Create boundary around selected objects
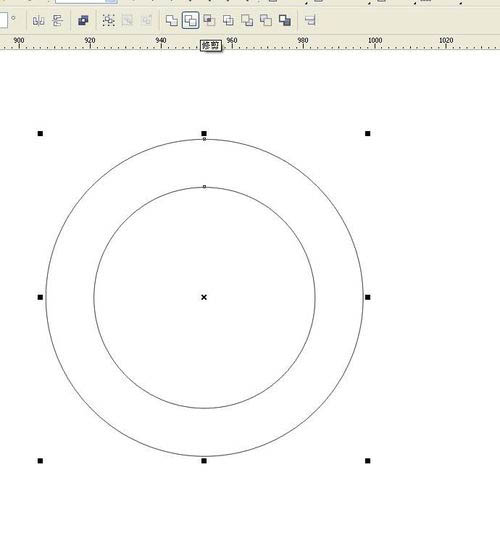 (285, 21)
